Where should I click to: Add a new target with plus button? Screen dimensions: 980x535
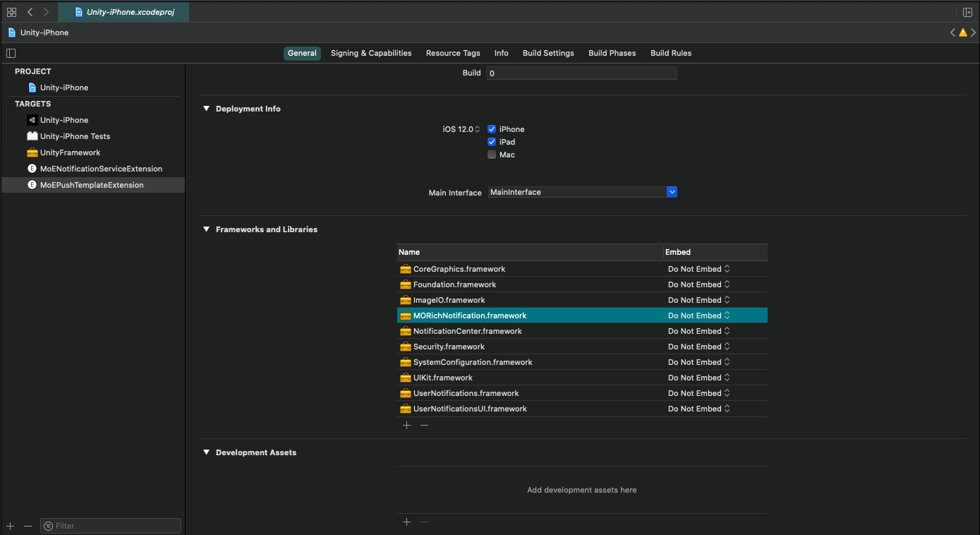pyautogui.click(x=10, y=526)
